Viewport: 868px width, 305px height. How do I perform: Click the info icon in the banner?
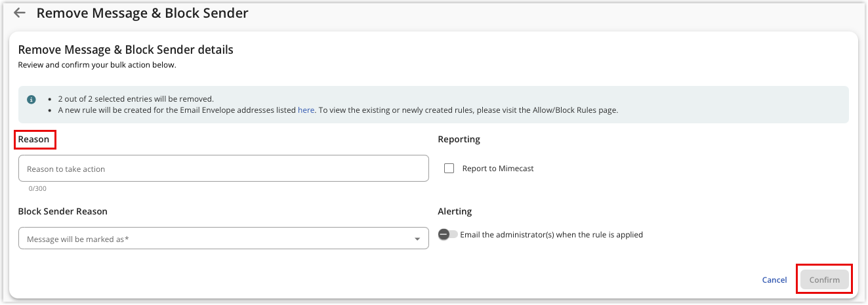tap(31, 100)
